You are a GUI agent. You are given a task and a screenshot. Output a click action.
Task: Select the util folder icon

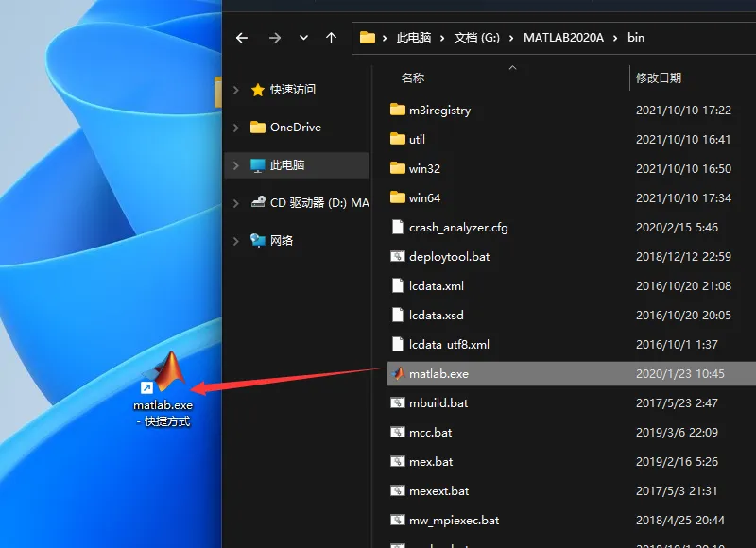click(x=397, y=139)
